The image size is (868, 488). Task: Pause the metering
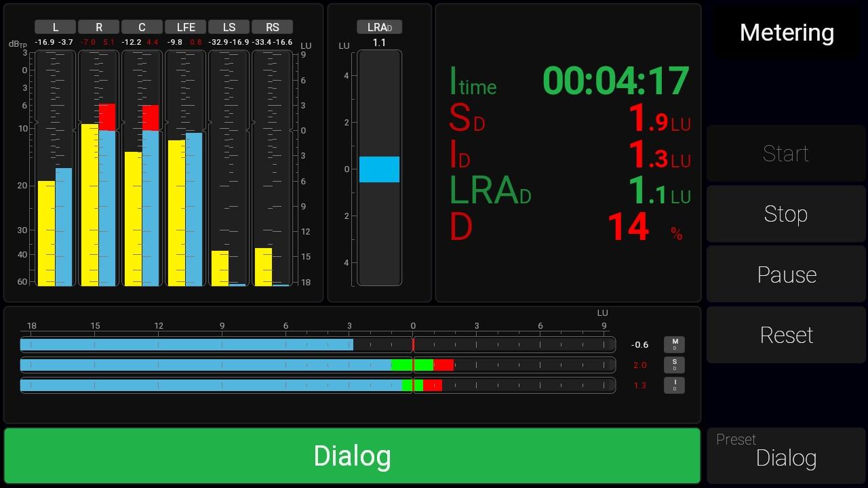click(x=786, y=274)
